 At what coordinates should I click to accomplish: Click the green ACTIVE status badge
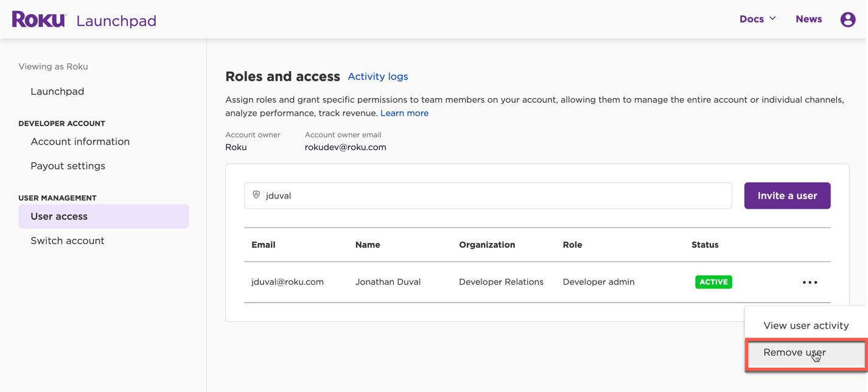pyautogui.click(x=713, y=282)
